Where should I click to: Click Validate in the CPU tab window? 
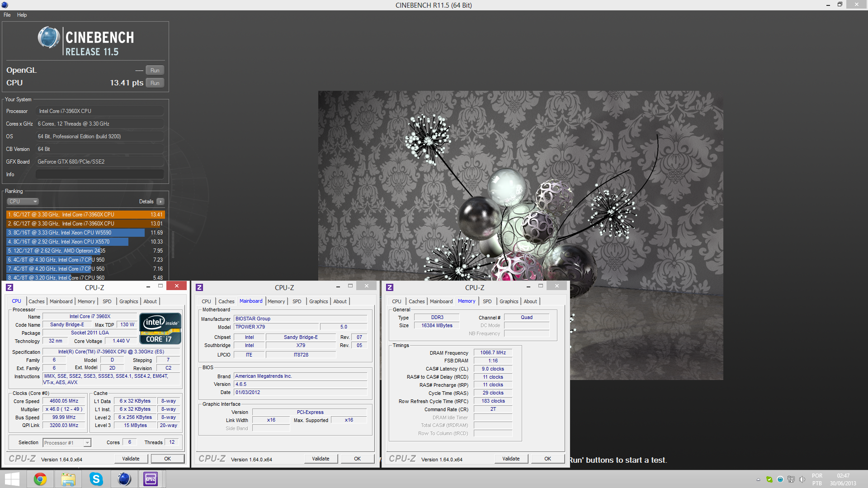(131, 459)
